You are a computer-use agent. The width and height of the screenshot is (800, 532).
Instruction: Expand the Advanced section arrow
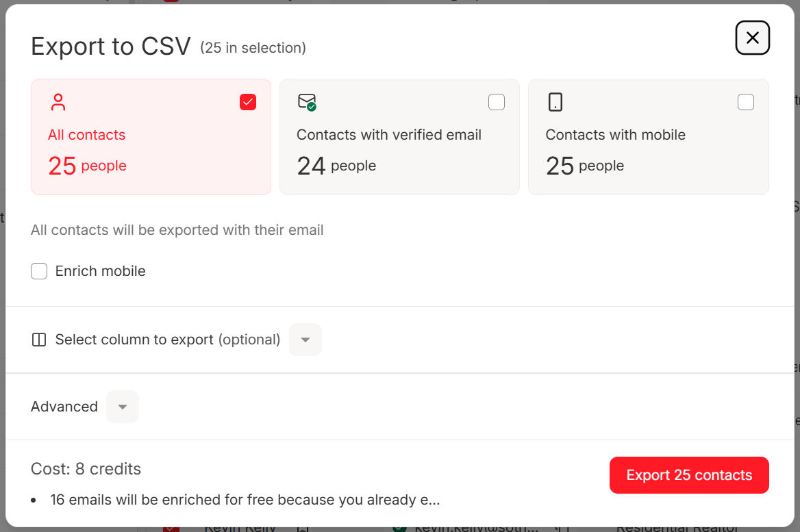point(123,407)
